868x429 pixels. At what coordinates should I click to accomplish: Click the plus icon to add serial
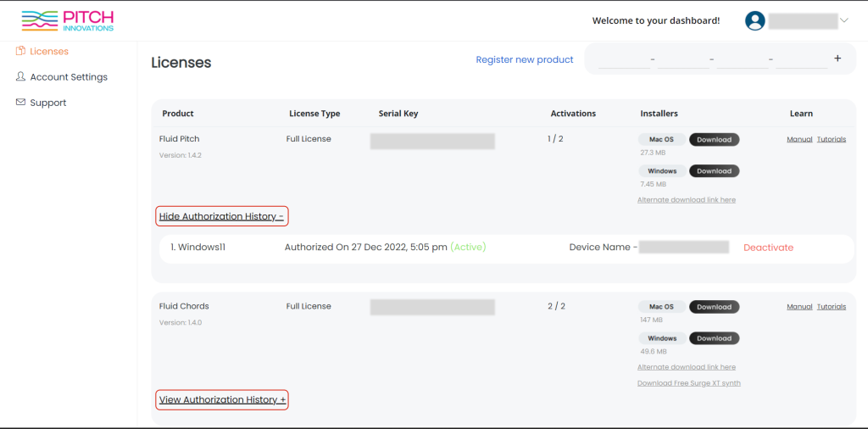837,58
